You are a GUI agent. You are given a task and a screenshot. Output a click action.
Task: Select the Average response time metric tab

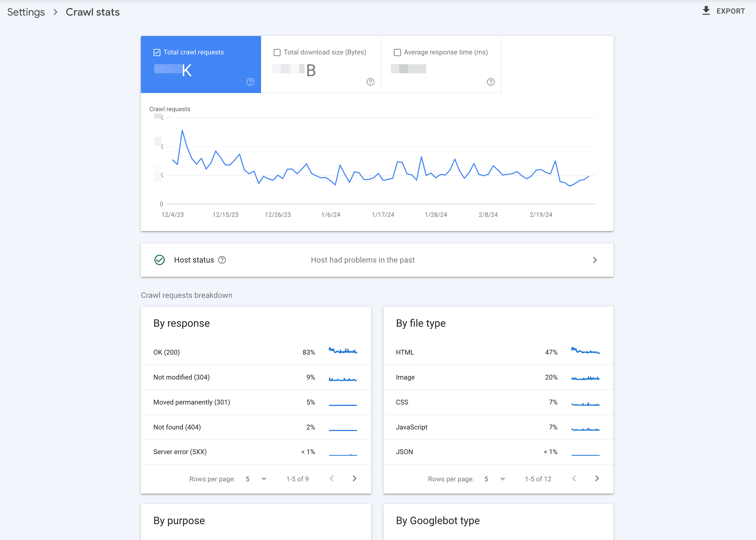(441, 65)
